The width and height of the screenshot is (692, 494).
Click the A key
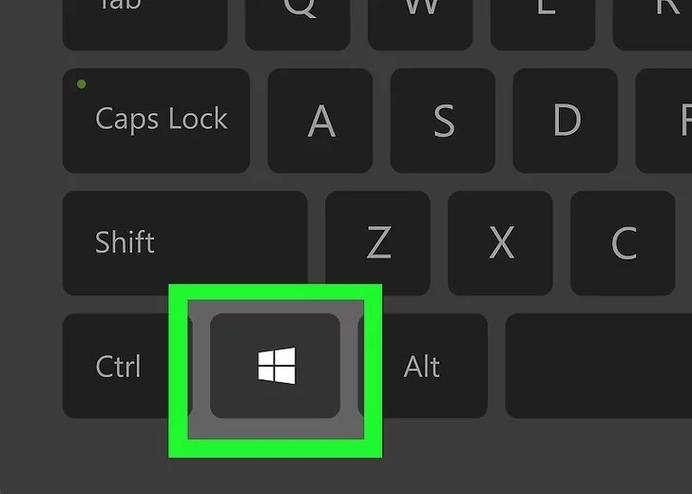(x=320, y=121)
